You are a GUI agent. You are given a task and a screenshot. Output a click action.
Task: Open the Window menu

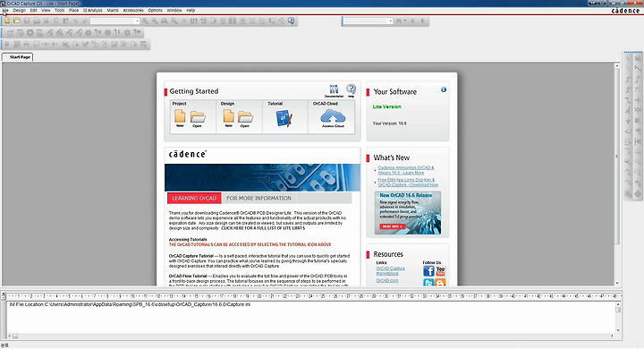tap(174, 10)
